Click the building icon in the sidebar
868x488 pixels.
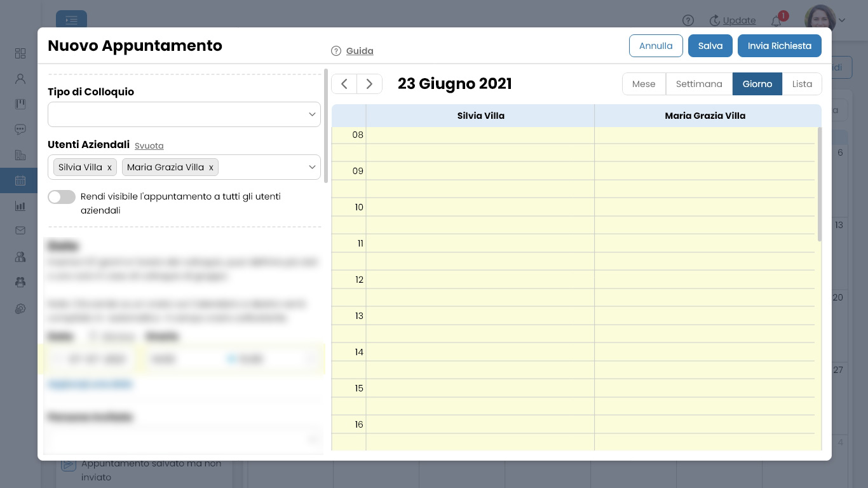[x=20, y=154]
